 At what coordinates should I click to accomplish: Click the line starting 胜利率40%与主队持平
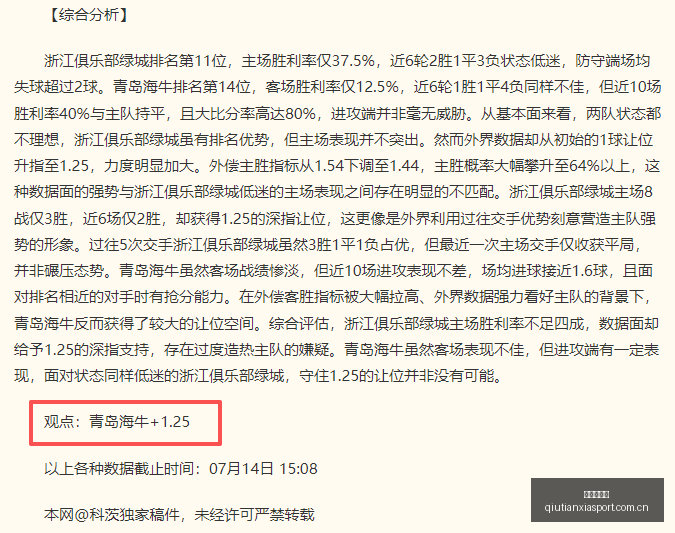[338, 114]
